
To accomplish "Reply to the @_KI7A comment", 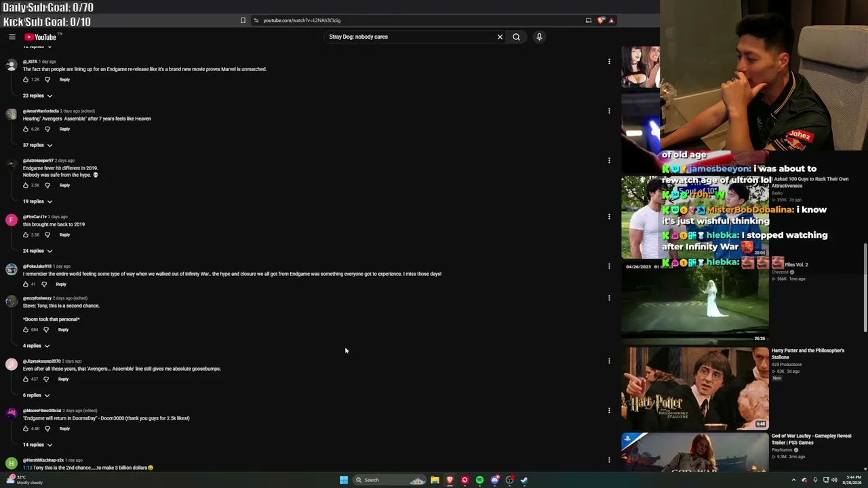I will [x=64, y=79].
